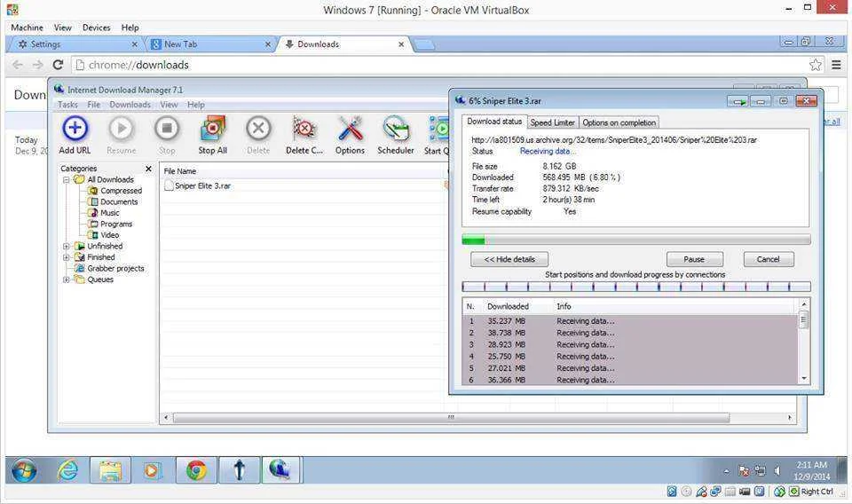Open Chrome hamburger menu
The height and width of the screenshot is (504, 852).
click(x=836, y=65)
